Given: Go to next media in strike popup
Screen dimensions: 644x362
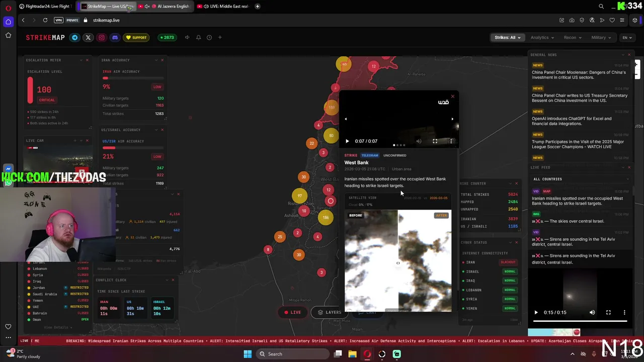Looking at the screenshot, I should pyautogui.click(x=452, y=119).
